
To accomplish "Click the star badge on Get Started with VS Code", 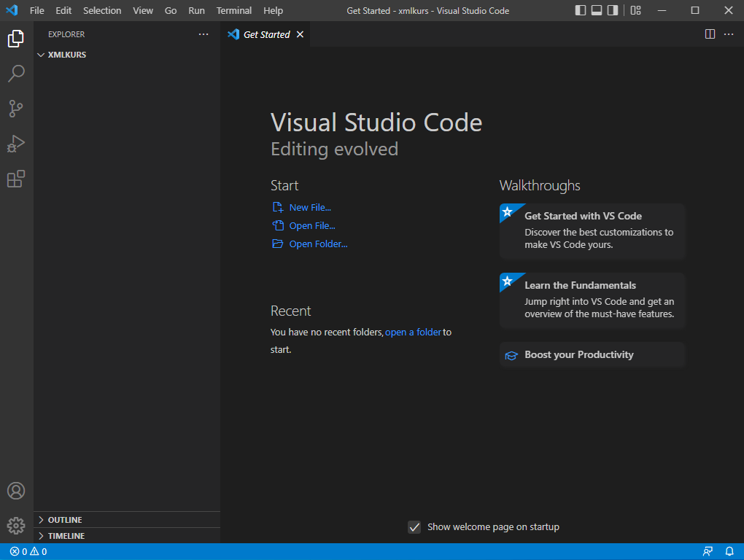I will (x=508, y=211).
